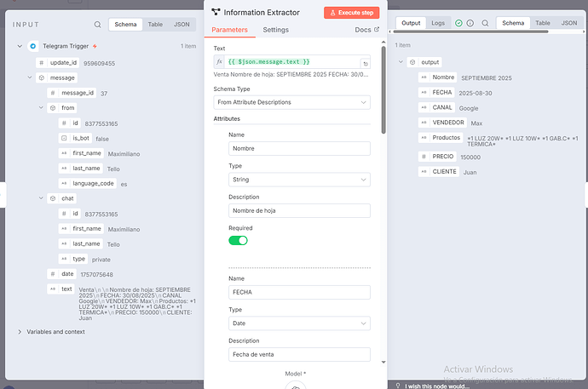
Task: Click the hash icon beside PRECIO
Action: [424, 157]
